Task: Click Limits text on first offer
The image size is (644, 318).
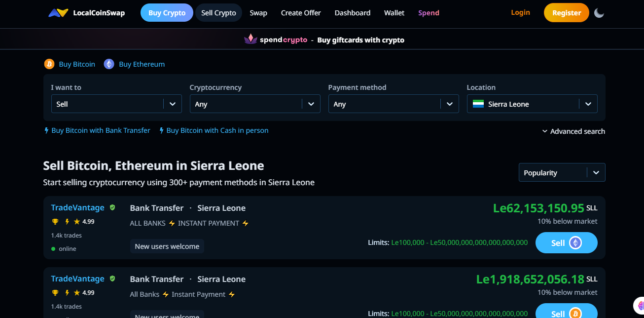Action: (448, 242)
